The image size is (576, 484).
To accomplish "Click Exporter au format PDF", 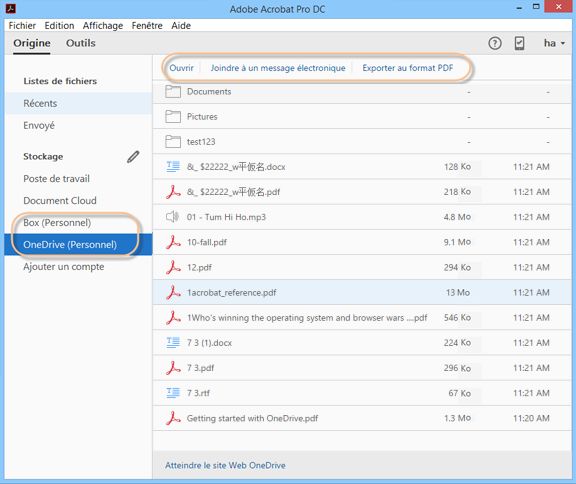I will tap(408, 68).
